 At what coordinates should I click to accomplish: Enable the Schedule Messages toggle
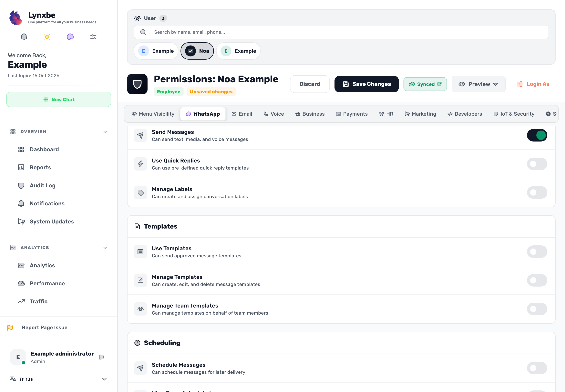pyautogui.click(x=537, y=368)
